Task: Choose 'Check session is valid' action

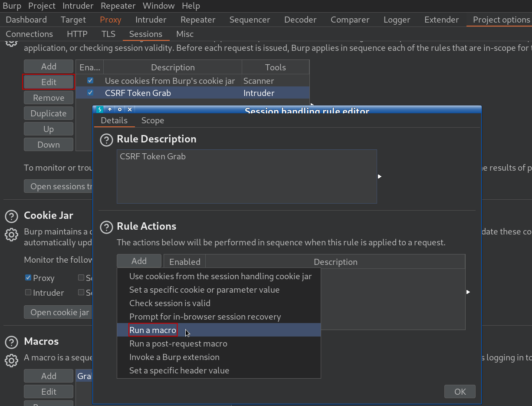Action: pyautogui.click(x=219, y=303)
